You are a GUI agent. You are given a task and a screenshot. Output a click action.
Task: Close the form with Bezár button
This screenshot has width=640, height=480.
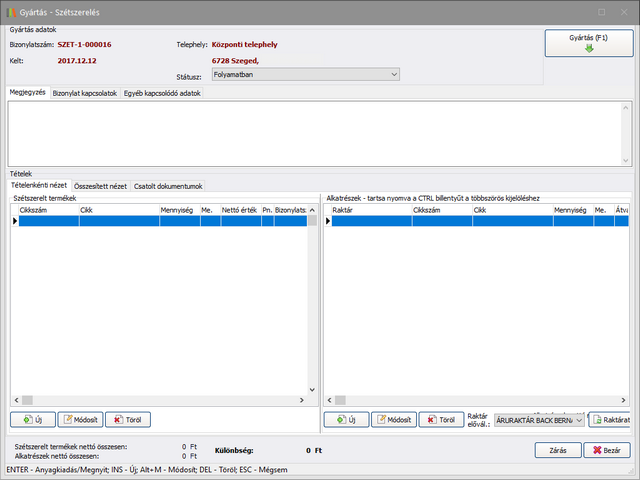(607, 451)
